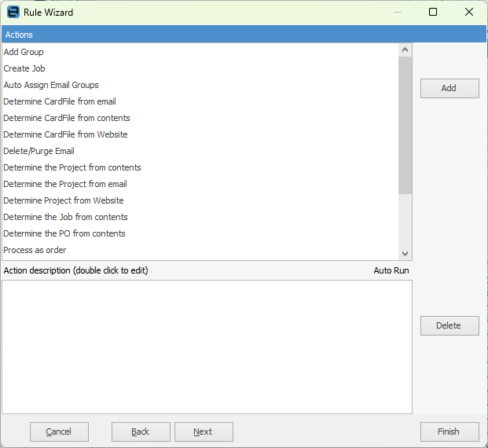Click the Rule Wizard app icon
488x448 pixels.
point(13,12)
